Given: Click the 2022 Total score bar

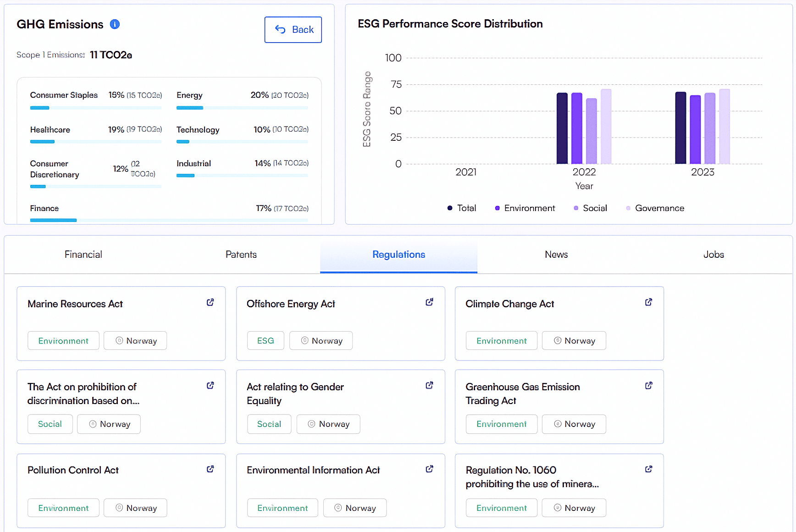Looking at the screenshot, I should point(562,128).
